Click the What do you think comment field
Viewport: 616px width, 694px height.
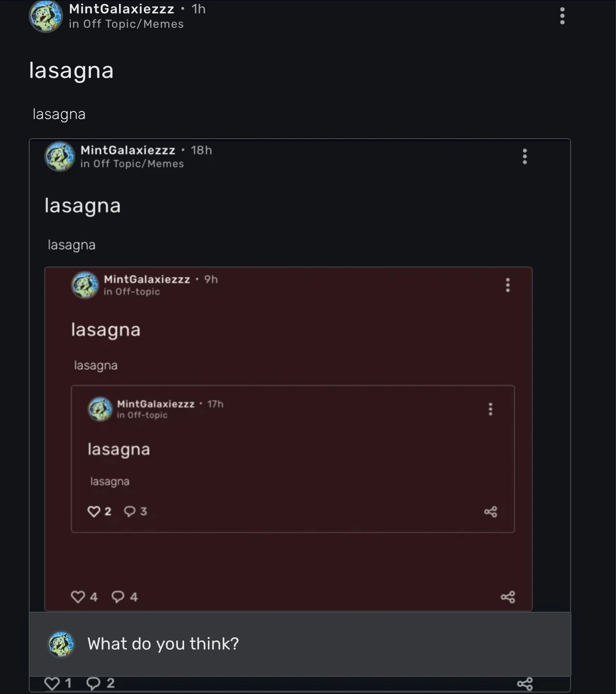pos(164,644)
